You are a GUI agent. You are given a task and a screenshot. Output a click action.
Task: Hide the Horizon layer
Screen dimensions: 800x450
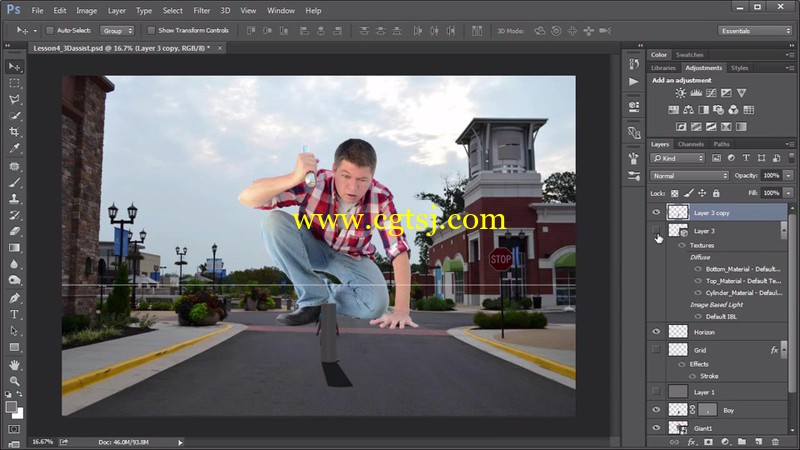(x=656, y=332)
